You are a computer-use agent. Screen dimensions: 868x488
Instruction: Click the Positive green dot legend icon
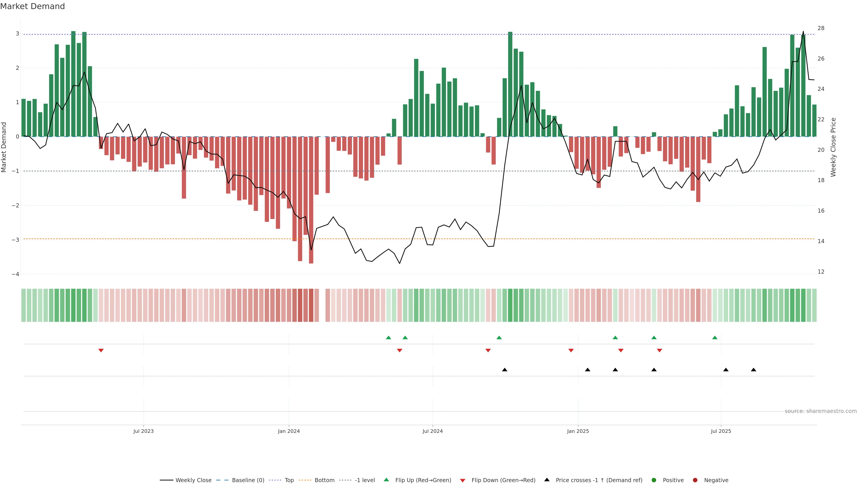coord(654,480)
